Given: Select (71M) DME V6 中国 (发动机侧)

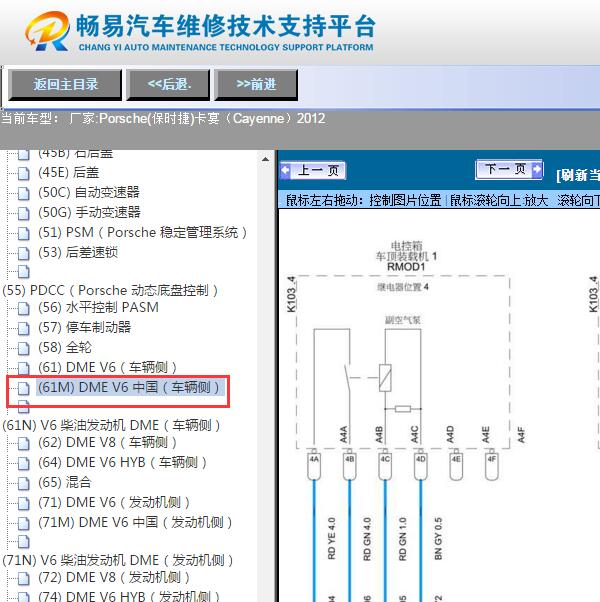Looking at the screenshot, I should 135,523.
